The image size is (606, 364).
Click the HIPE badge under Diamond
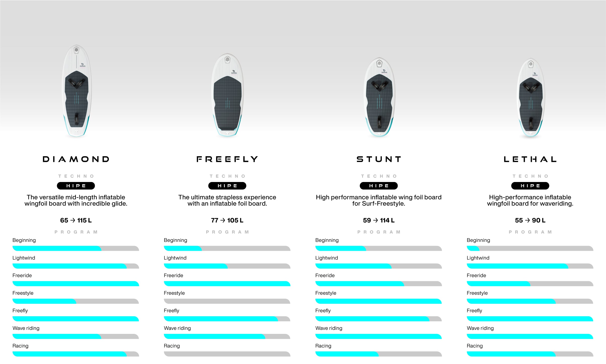76,186
